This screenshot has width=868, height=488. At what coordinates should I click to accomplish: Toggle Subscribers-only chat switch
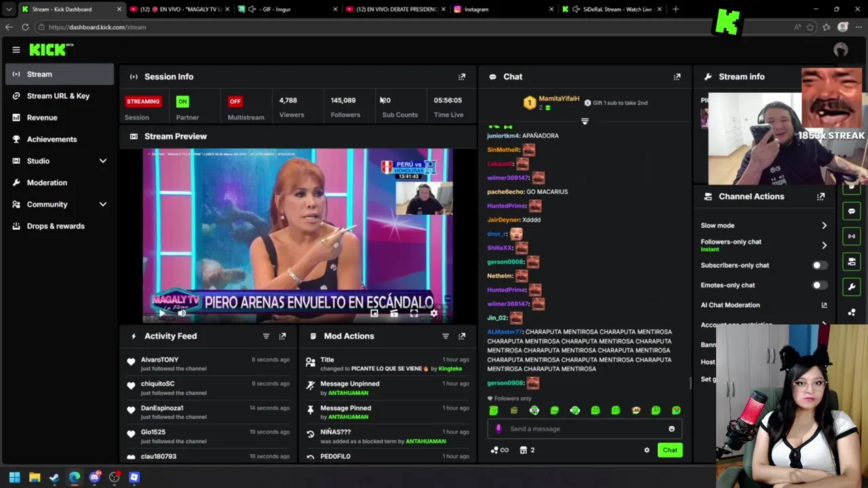click(x=819, y=265)
